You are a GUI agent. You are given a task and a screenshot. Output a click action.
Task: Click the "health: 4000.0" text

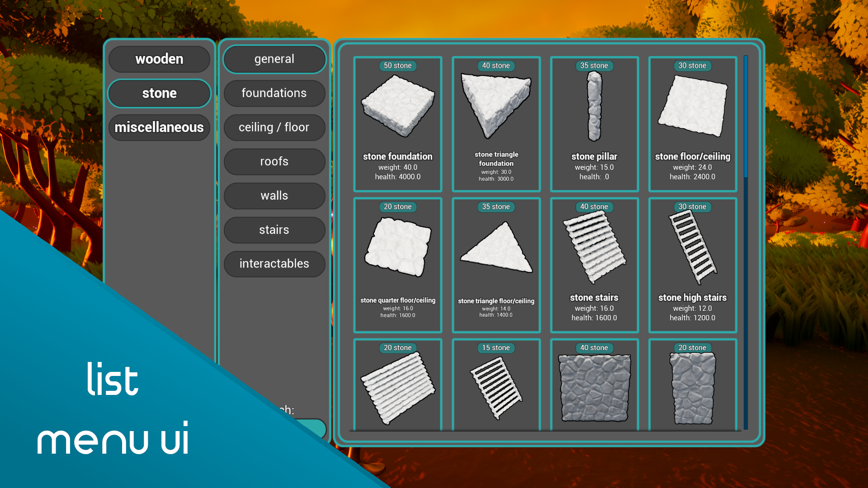[398, 177]
